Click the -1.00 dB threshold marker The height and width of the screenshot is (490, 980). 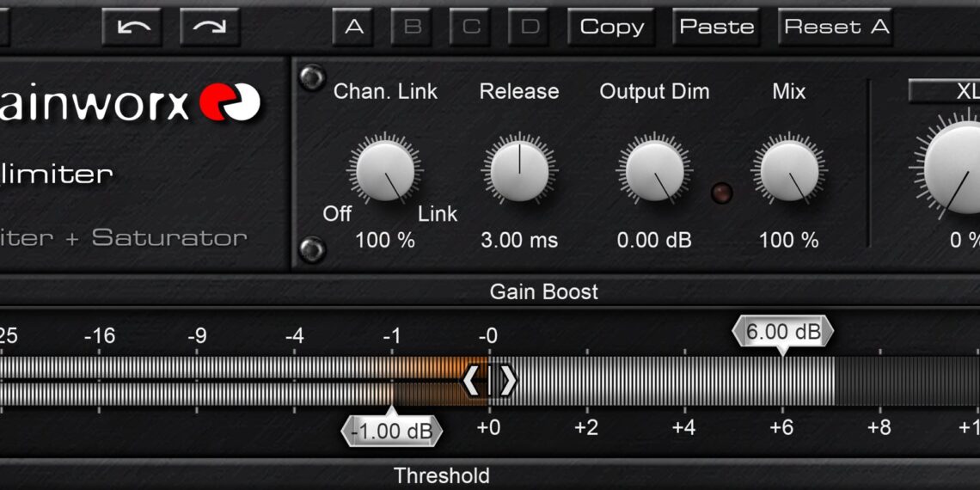[392, 431]
